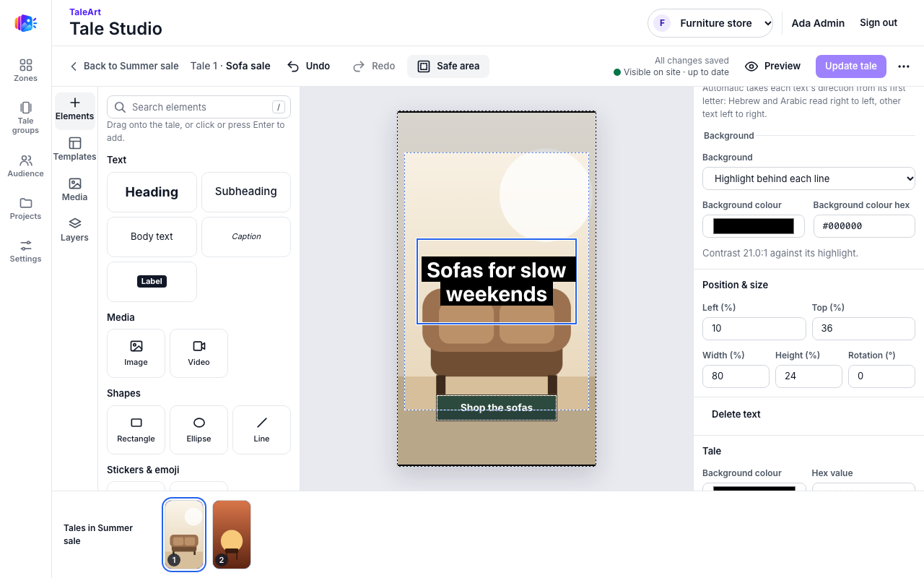Image resolution: width=924 pixels, height=578 pixels.
Task: Open Tale groups in sidebar
Action: coord(25,117)
